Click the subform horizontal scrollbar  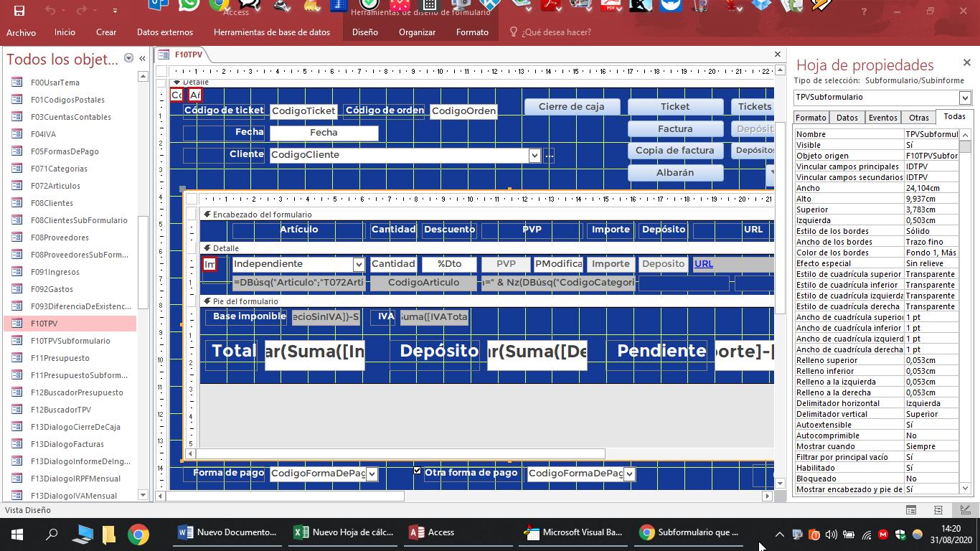tap(481, 453)
